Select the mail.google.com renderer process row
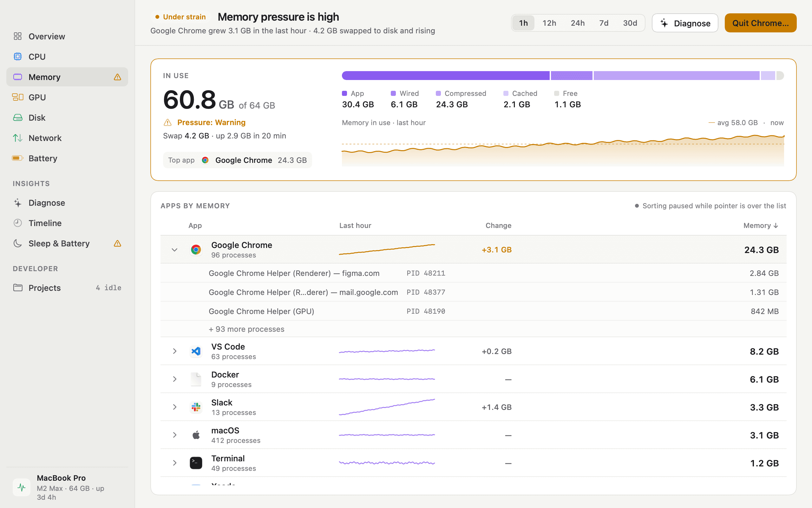The height and width of the screenshot is (508, 812). [473, 292]
